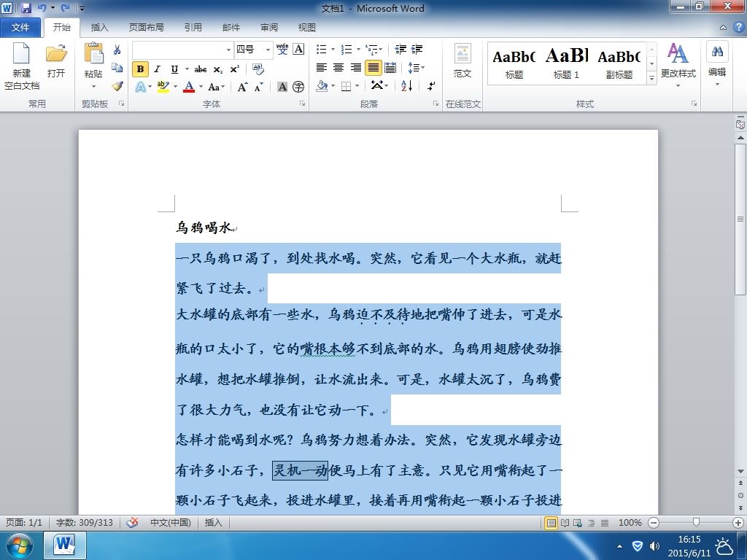Toggle Underline formatting
The height and width of the screenshot is (560, 747).
(x=174, y=69)
